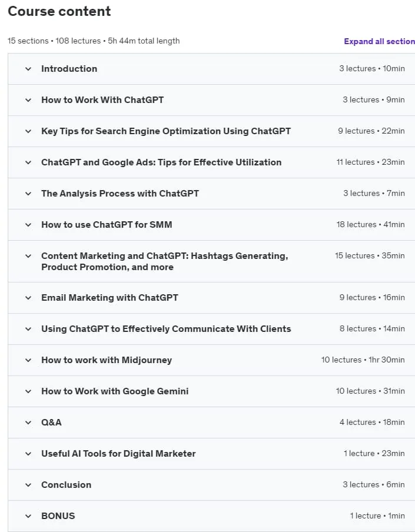Expand the Introduction section chevron
415x532 pixels.
pos(28,69)
